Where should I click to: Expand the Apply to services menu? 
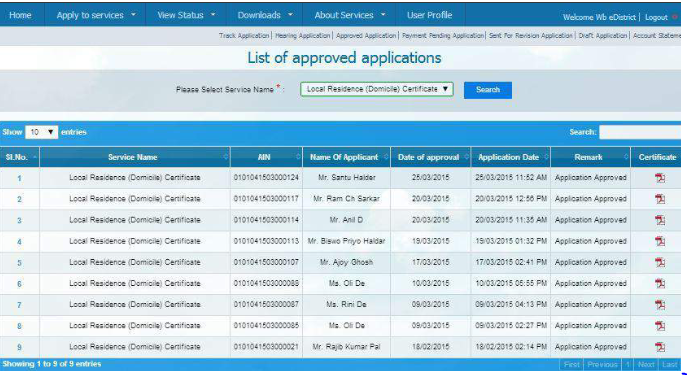(x=96, y=15)
